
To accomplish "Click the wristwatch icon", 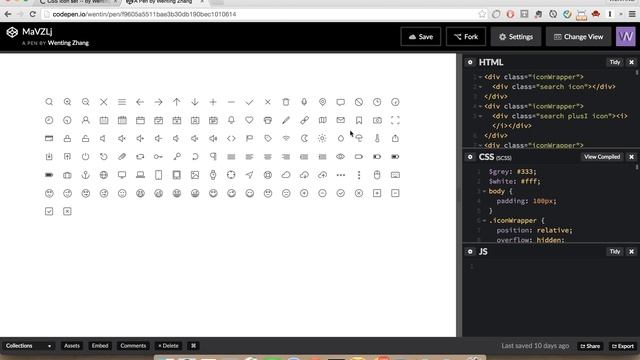I will [x=213, y=175].
